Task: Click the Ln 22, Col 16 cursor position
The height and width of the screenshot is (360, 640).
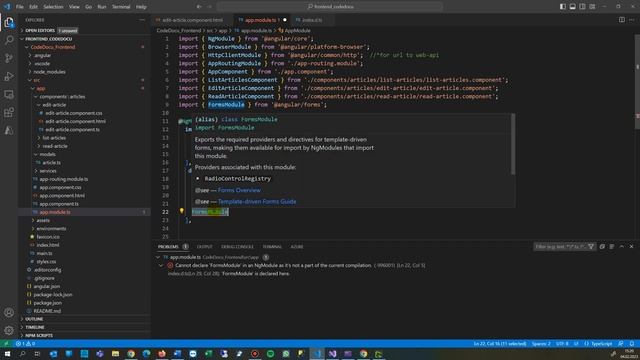Action: (500, 344)
